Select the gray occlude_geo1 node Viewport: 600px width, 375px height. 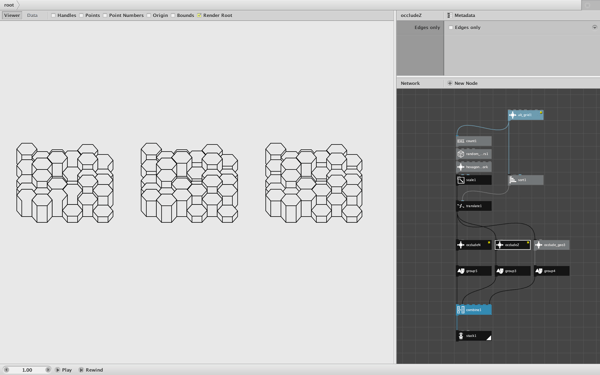pyautogui.click(x=552, y=245)
